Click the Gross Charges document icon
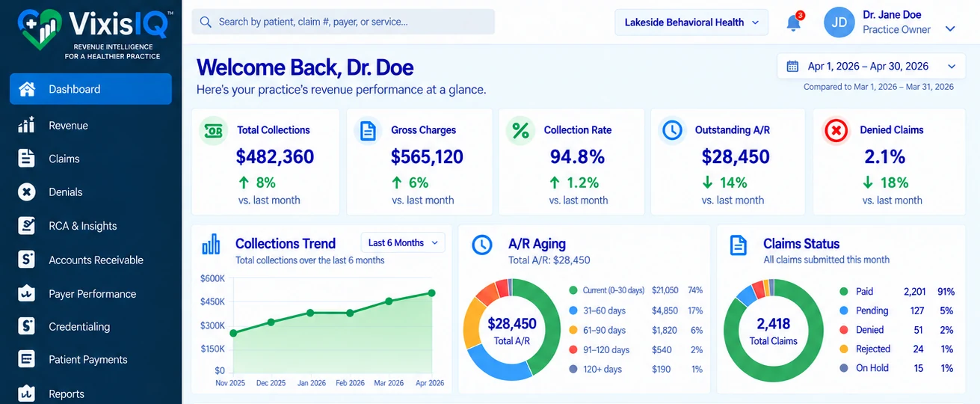Screen dimensions: 980x404 (368, 130)
